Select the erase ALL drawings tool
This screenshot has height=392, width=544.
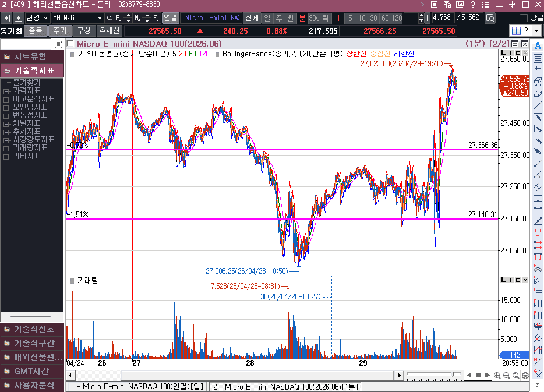pyautogui.click(x=538, y=82)
